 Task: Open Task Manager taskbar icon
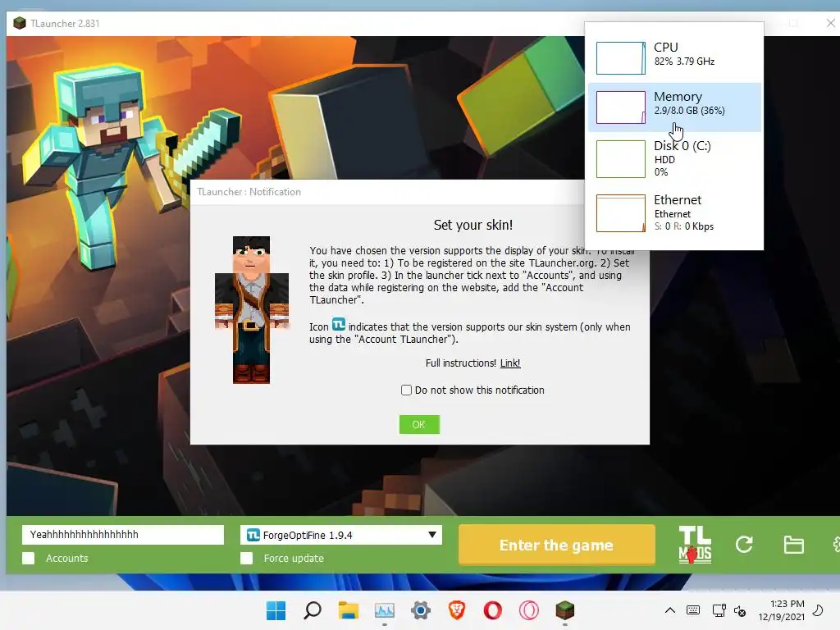click(x=385, y=610)
